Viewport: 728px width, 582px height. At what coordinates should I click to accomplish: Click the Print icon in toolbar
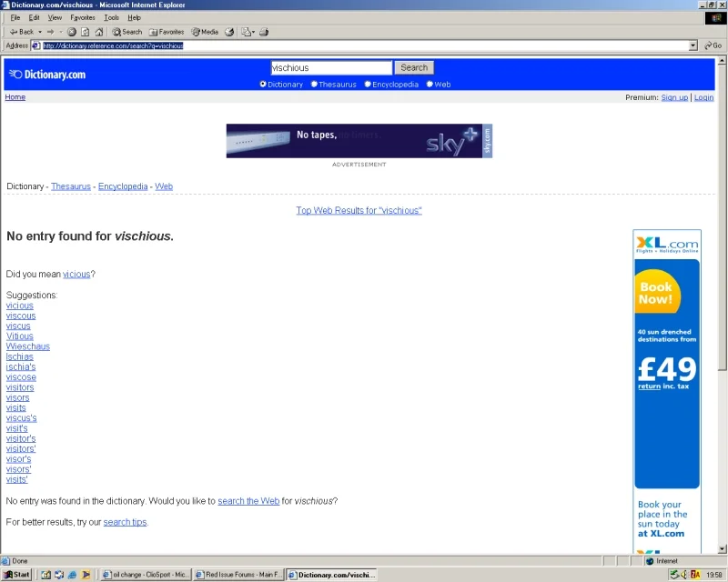264,32
